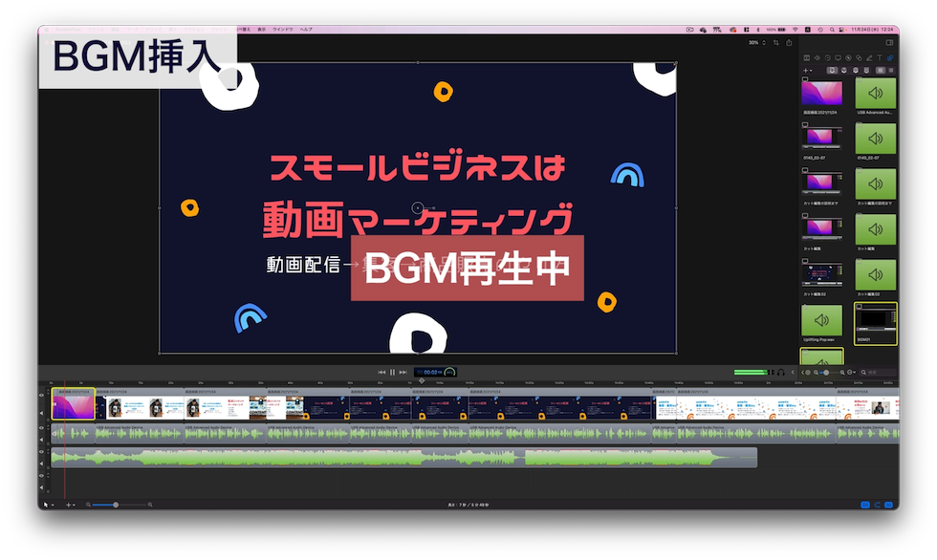The image size is (937, 560).
Task: Expand the selection tool dropdown arrow at timeline bottom left
Action: (53, 505)
